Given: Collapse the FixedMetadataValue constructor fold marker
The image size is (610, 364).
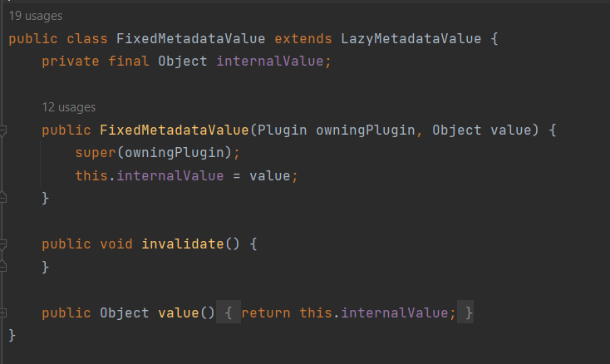Looking at the screenshot, I should 3,131.
